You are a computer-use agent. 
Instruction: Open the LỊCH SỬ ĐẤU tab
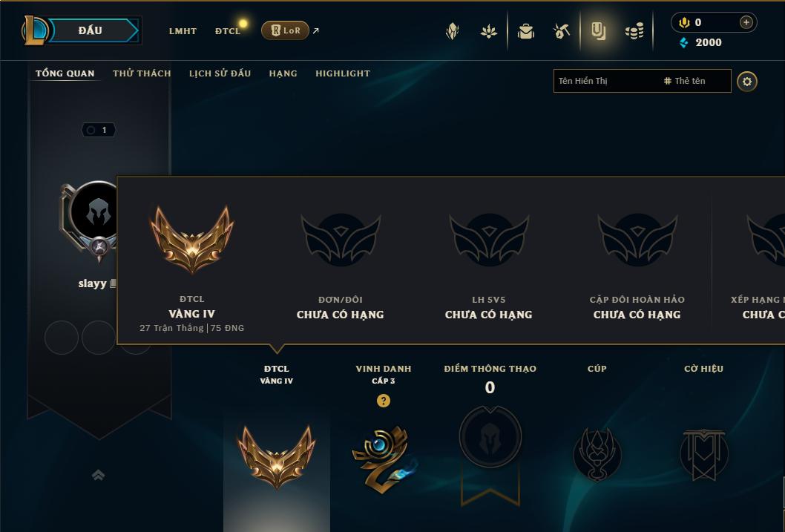220,73
